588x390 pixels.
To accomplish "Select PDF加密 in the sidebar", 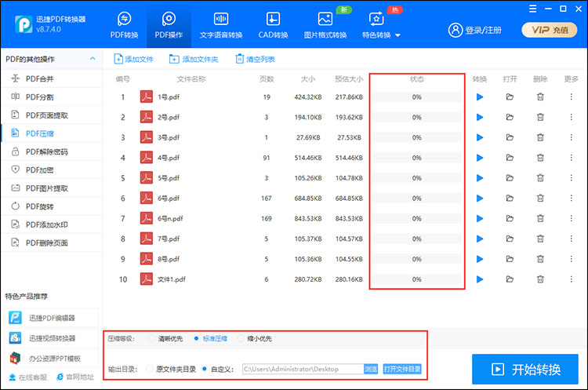I will (x=52, y=170).
